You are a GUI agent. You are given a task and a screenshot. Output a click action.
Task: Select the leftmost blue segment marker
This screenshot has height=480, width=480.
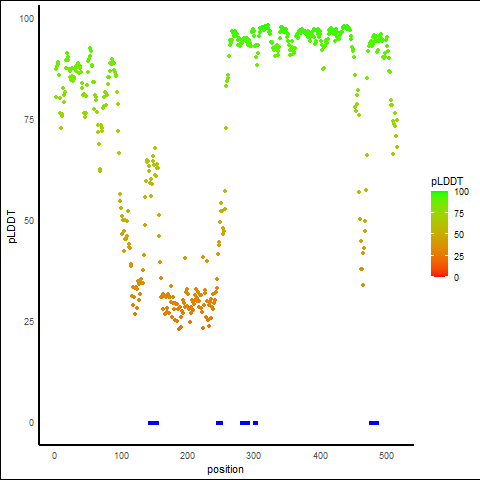153,423
